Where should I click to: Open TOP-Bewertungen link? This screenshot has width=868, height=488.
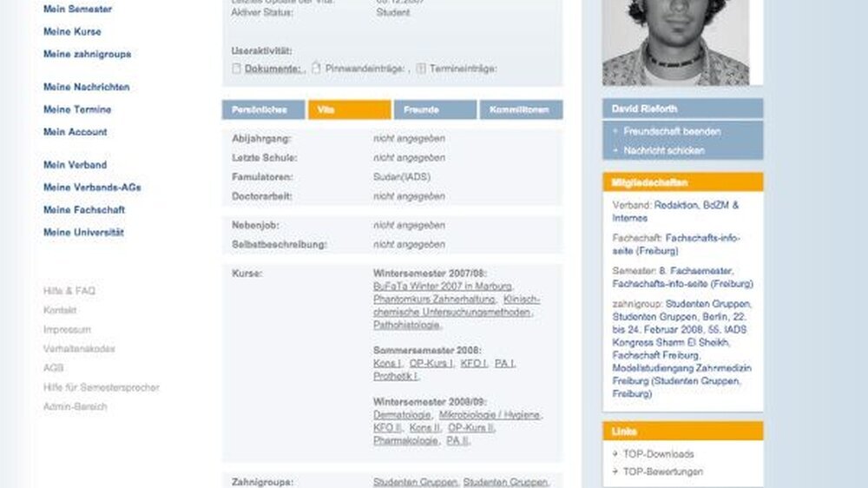[x=662, y=472]
